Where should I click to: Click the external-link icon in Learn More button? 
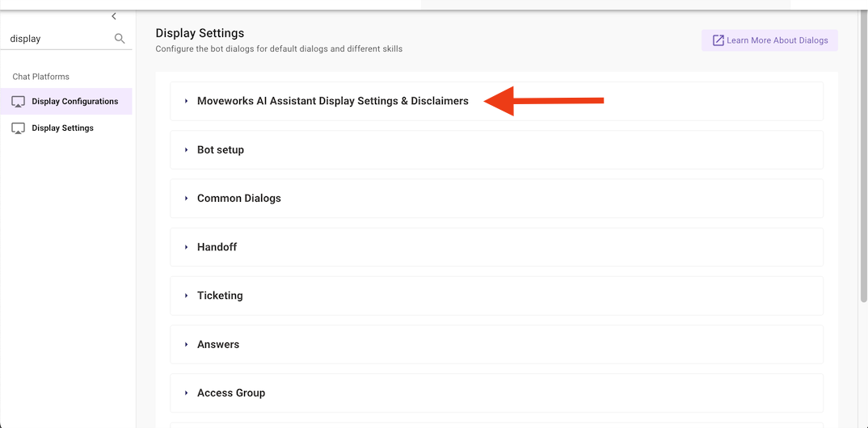[718, 40]
